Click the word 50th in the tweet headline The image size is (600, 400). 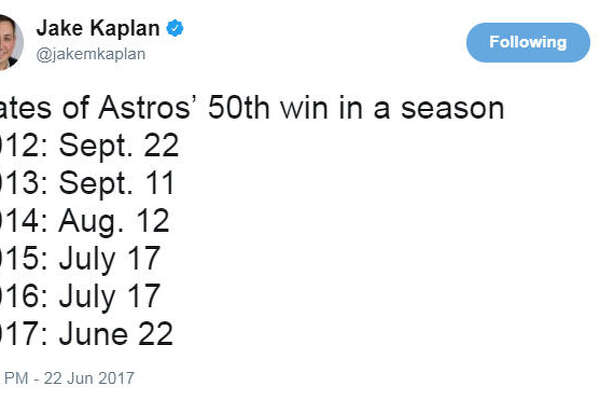point(238,108)
